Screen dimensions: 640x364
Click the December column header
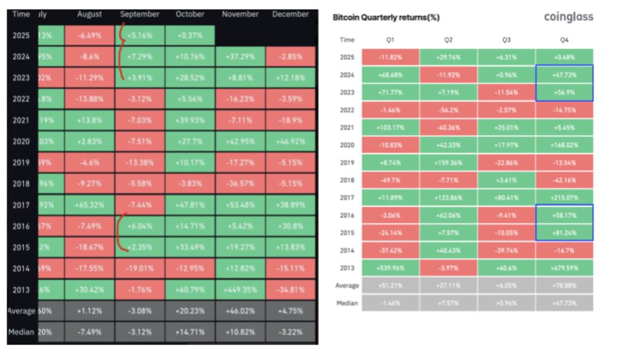tap(291, 14)
